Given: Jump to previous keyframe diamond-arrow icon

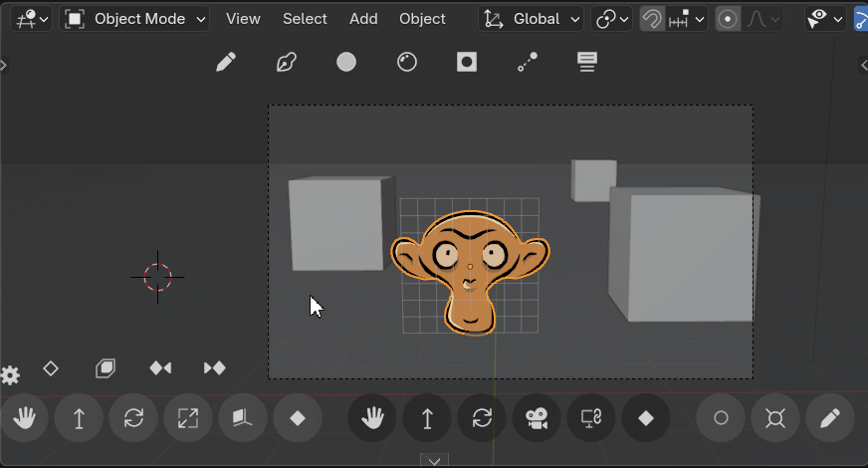Looking at the screenshot, I should 160,368.
